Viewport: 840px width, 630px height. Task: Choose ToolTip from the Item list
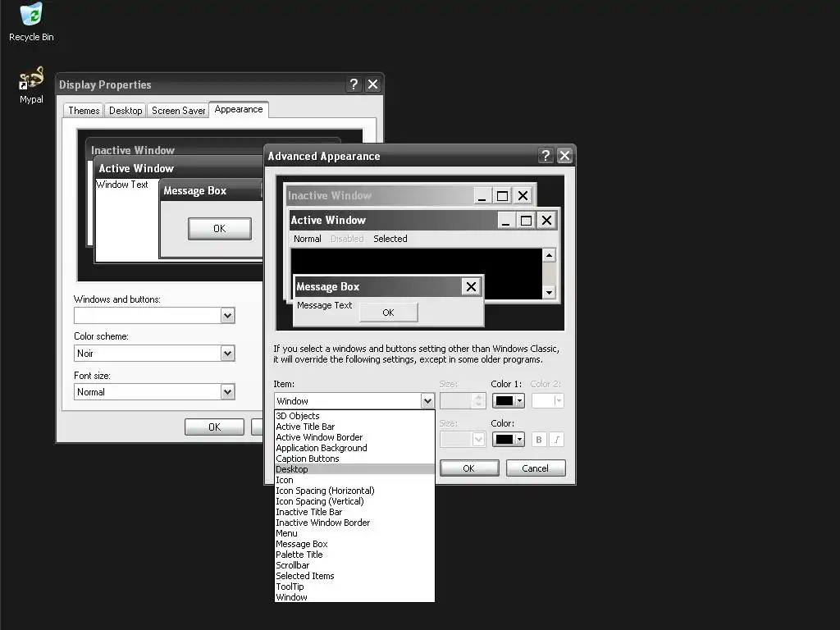(354, 587)
